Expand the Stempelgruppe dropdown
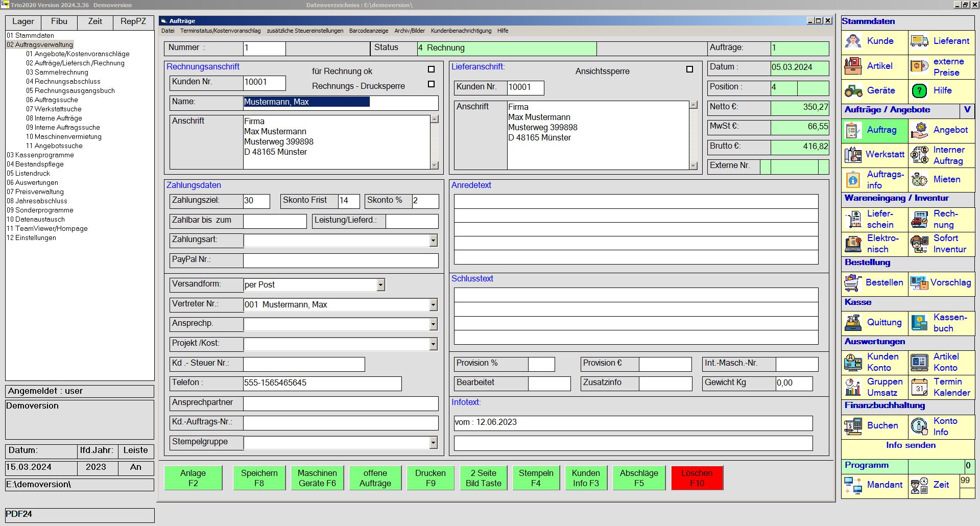The image size is (980, 526). pyautogui.click(x=433, y=443)
